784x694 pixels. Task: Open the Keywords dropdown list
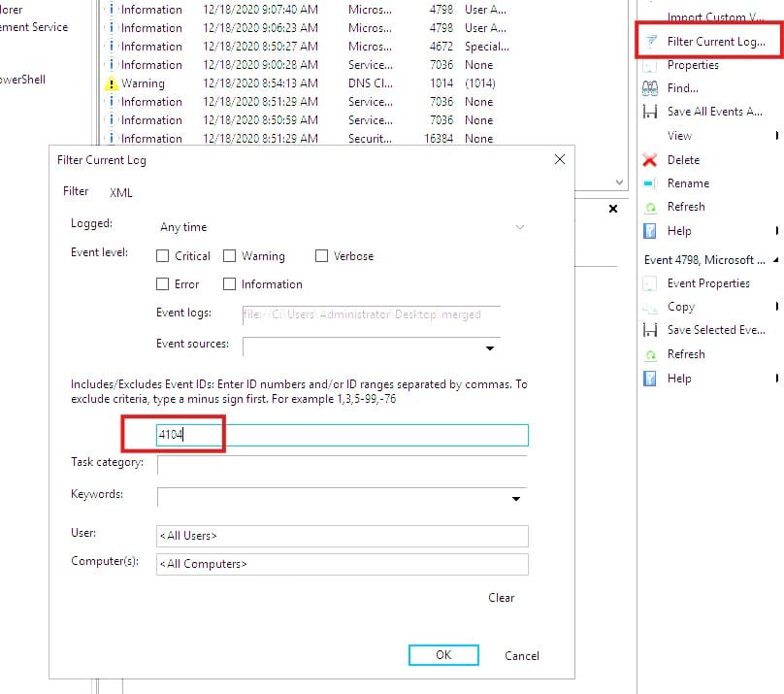click(516, 498)
